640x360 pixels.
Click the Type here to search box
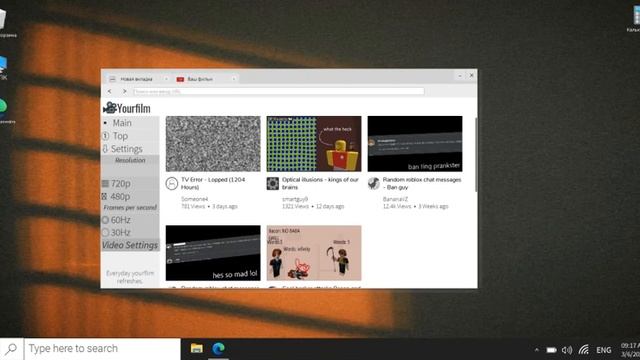click(102, 349)
